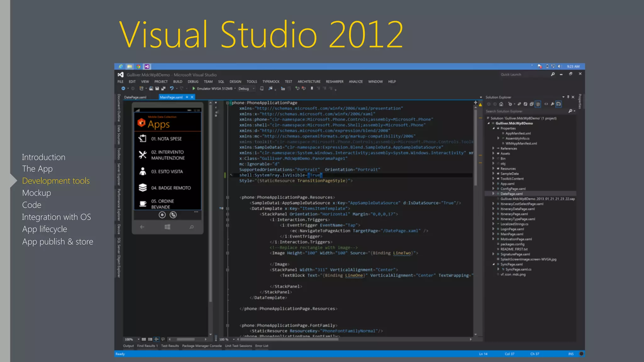Click the Save icon in the toolbar
Viewport: 644px width, 362px height.
point(157,89)
